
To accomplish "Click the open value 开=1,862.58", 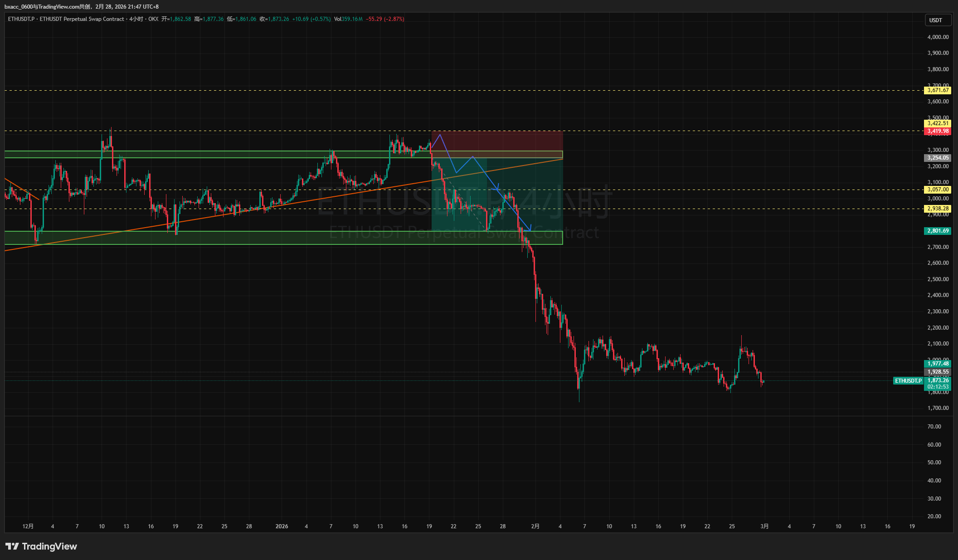I will tap(176, 19).
